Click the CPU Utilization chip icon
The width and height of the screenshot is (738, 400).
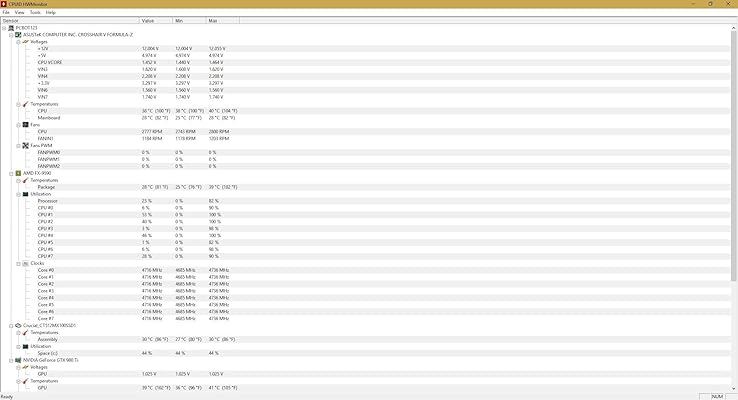[x=25, y=194]
